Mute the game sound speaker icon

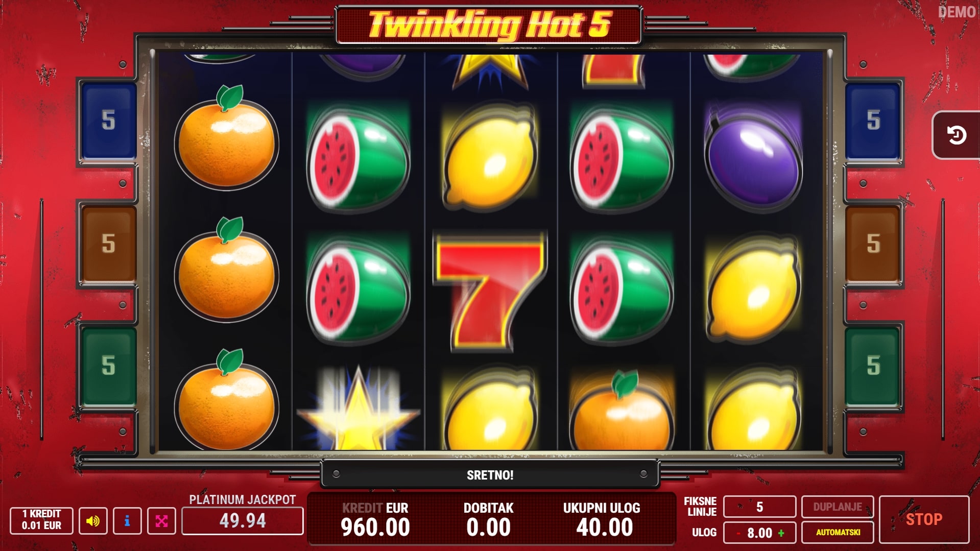(93, 521)
